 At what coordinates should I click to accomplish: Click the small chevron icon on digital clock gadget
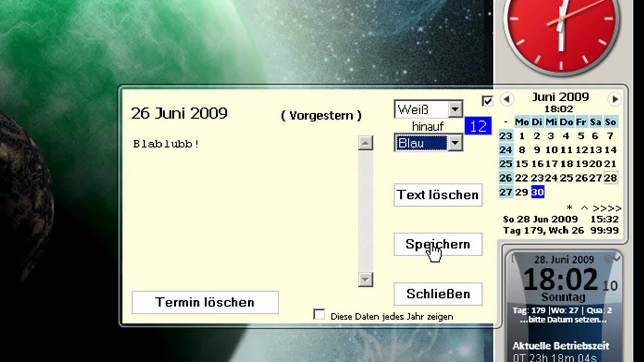[x=617, y=258]
